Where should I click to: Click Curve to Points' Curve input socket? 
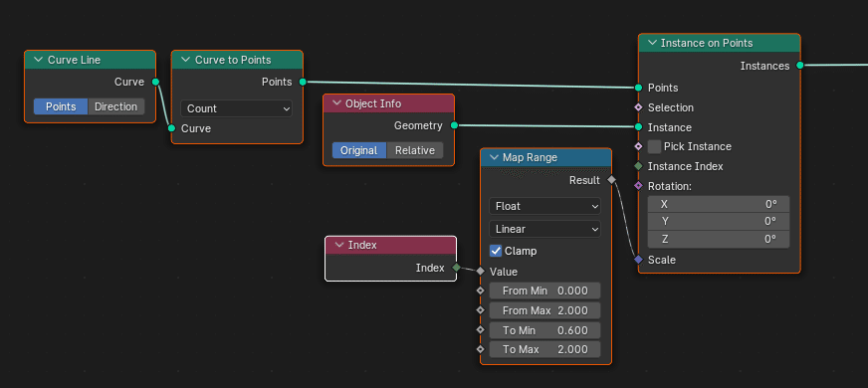coord(171,128)
